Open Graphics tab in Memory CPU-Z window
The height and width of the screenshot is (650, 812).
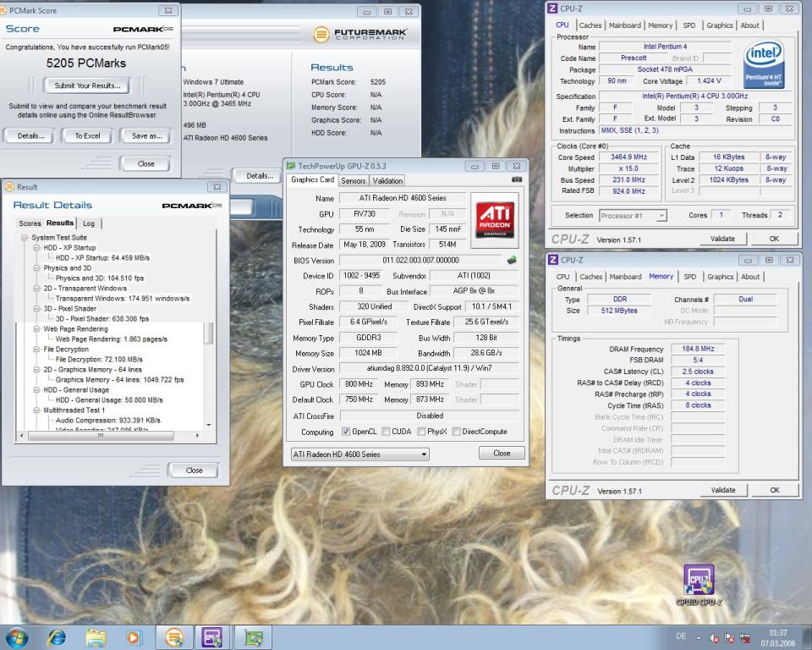pyautogui.click(x=721, y=276)
